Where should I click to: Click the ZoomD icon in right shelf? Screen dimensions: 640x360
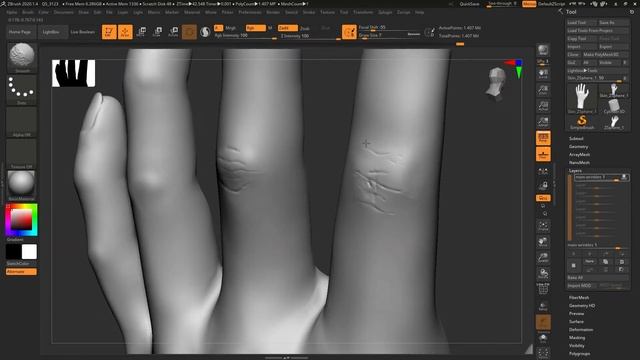(x=543, y=258)
